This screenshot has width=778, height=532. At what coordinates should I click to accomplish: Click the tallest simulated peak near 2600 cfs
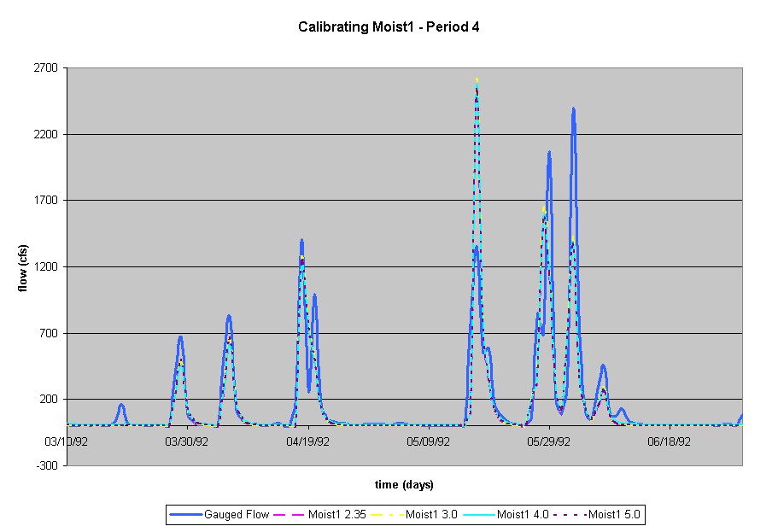477,82
